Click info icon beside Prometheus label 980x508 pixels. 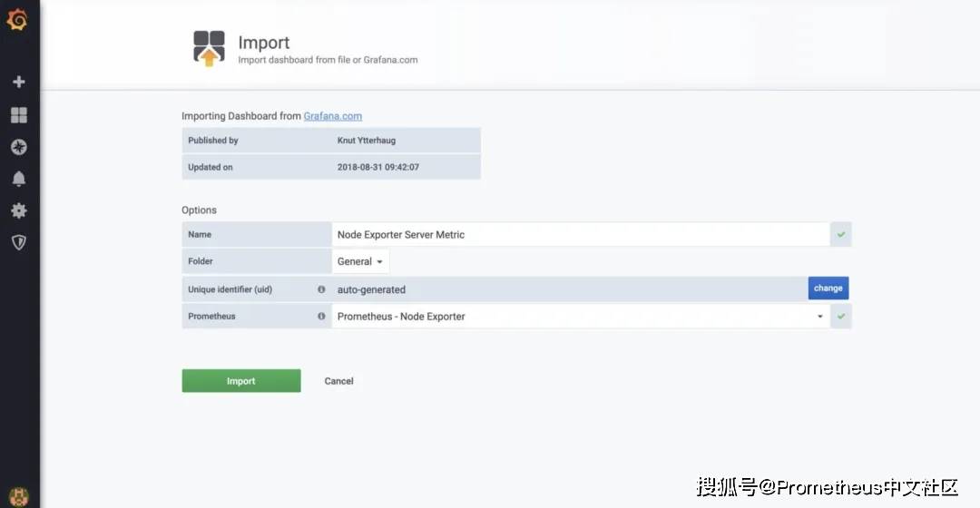coord(321,317)
